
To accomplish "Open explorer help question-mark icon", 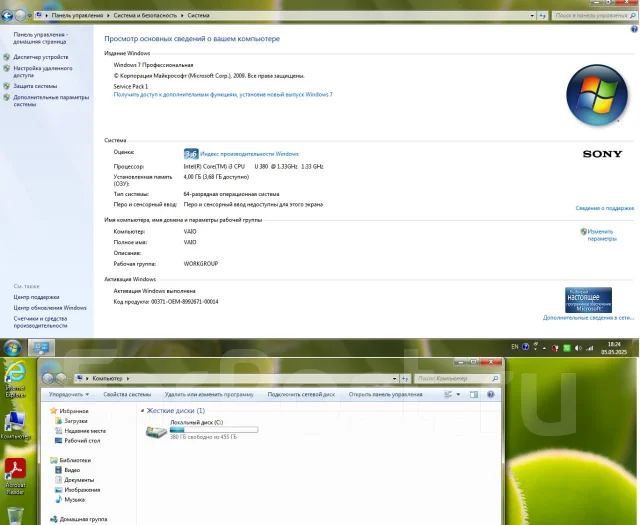I will pos(491,394).
